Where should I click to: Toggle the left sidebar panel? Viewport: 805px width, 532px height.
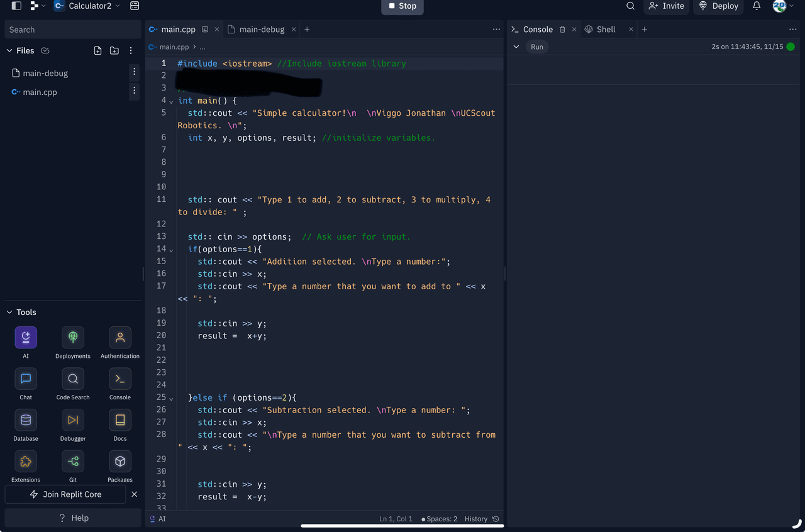point(16,6)
